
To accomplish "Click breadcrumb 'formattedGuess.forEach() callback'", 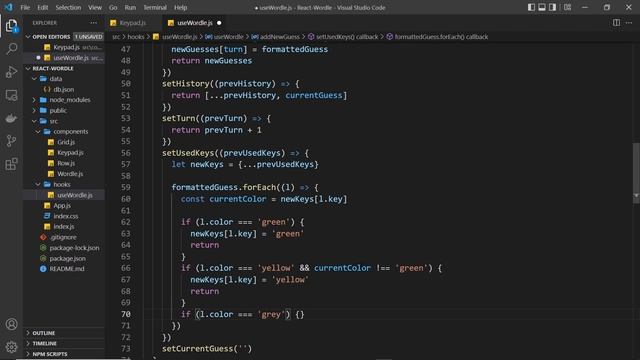I will 441,37.
